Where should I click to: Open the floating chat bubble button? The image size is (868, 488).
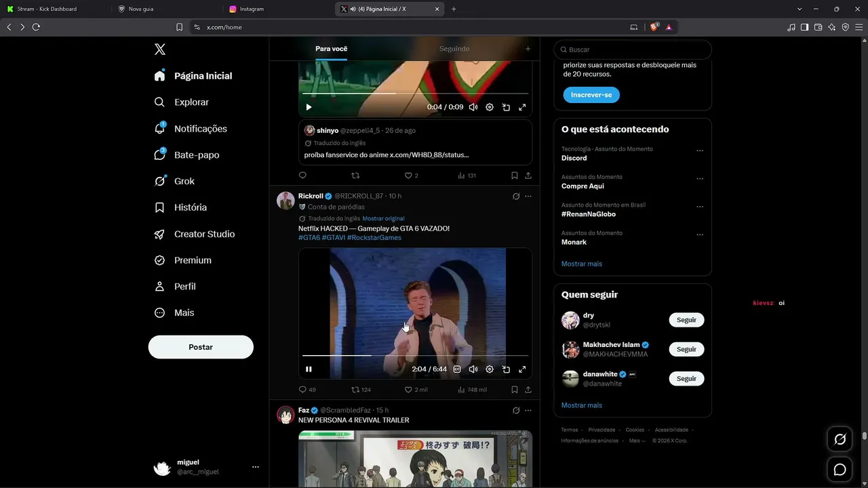tap(840, 469)
